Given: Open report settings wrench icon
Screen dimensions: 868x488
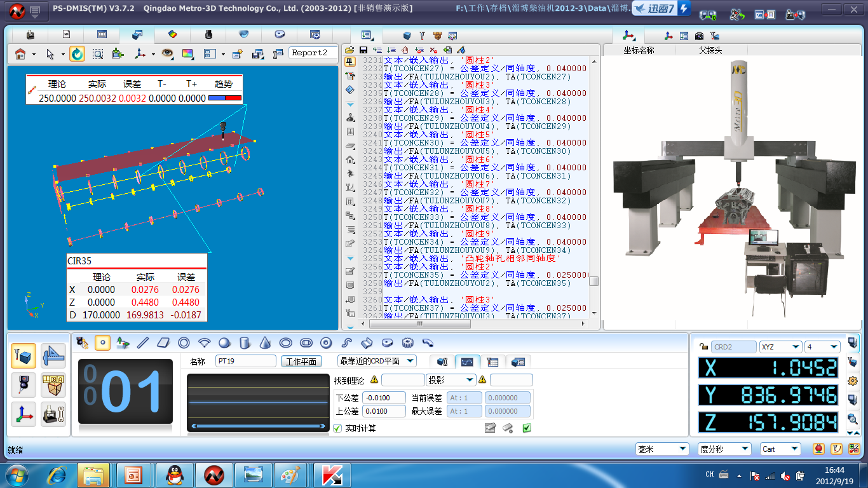Looking at the screenshot, I should 278,54.
